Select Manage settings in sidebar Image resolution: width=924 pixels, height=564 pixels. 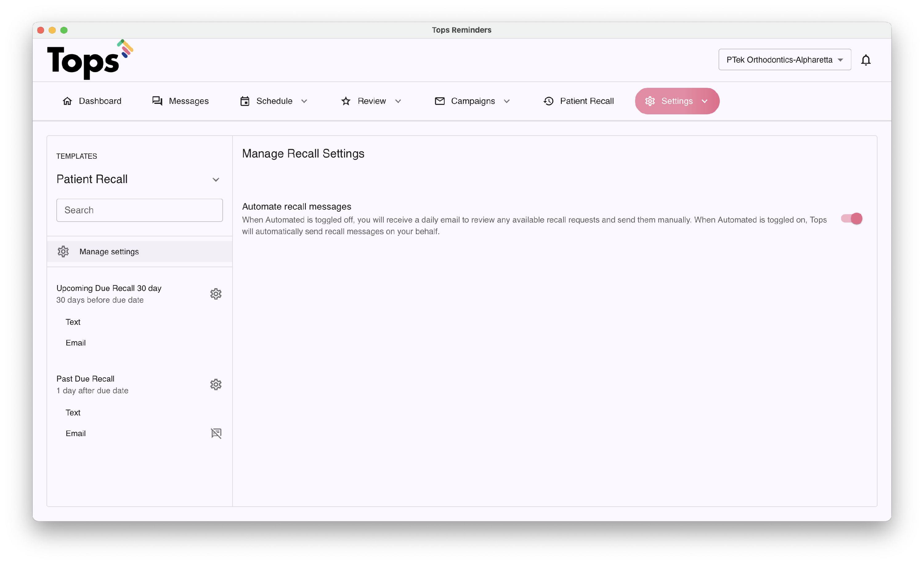[109, 251]
